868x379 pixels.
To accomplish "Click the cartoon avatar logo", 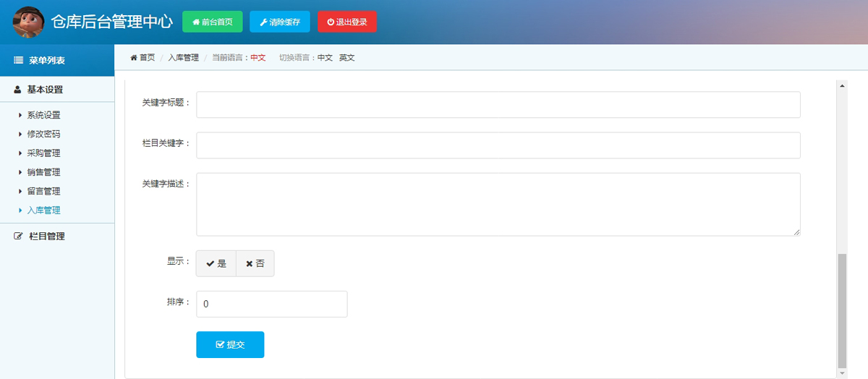I will point(30,22).
